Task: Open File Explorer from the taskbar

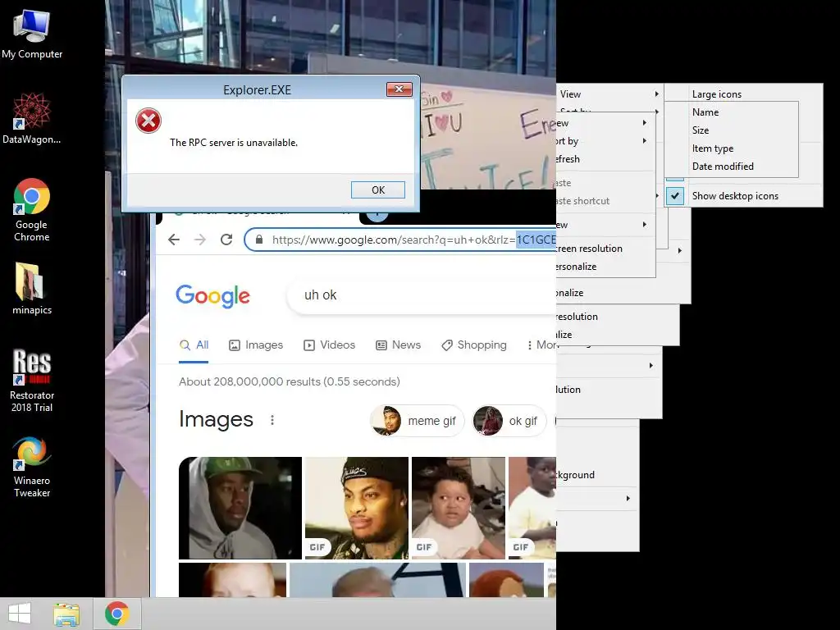Action: click(66, 614)
